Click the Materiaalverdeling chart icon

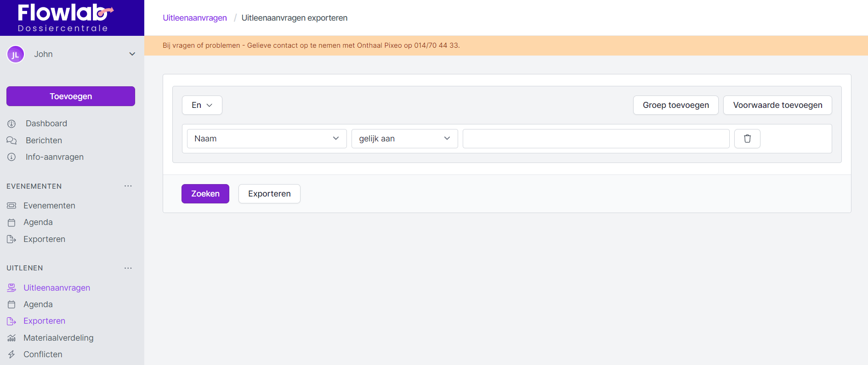[11, 338]
